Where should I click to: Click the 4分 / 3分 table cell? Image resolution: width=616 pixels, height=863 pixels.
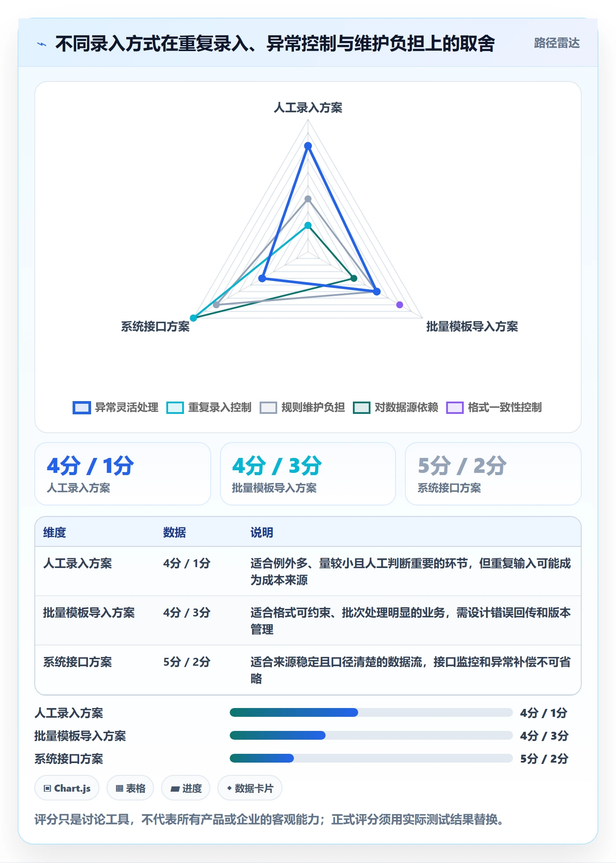pos(187,613)
